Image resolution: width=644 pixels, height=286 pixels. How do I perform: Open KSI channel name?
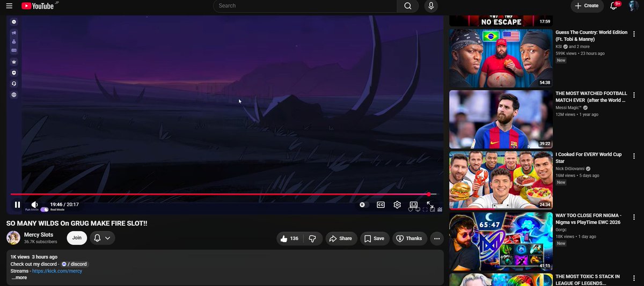pyautogui.click(x=559, y=47)
